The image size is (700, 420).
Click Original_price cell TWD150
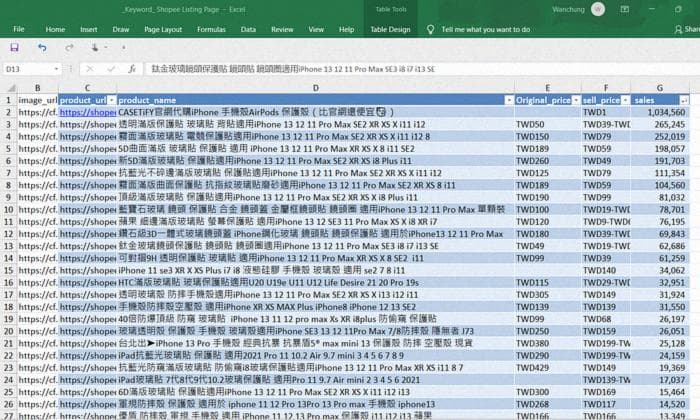(548, 137)
